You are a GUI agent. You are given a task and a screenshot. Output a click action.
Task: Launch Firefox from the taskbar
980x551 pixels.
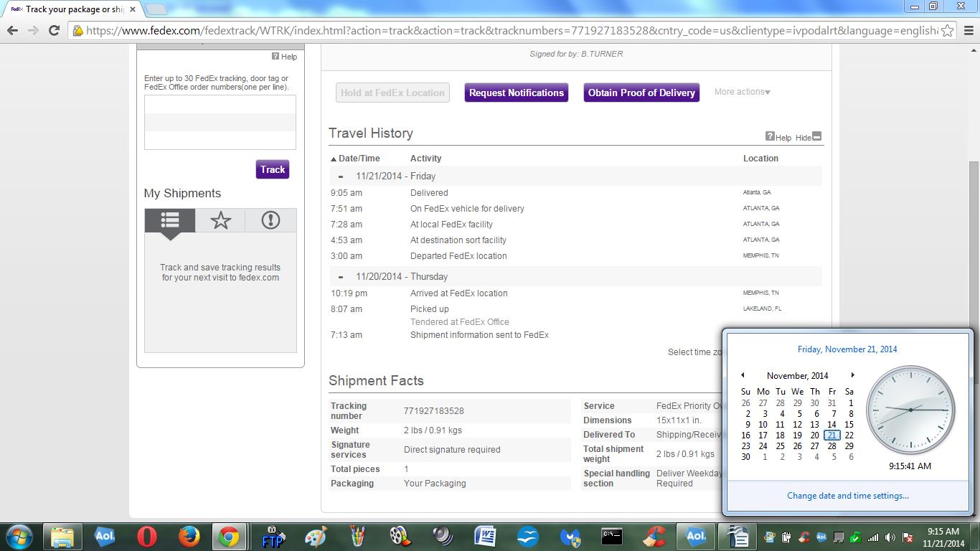pos(189,537)
